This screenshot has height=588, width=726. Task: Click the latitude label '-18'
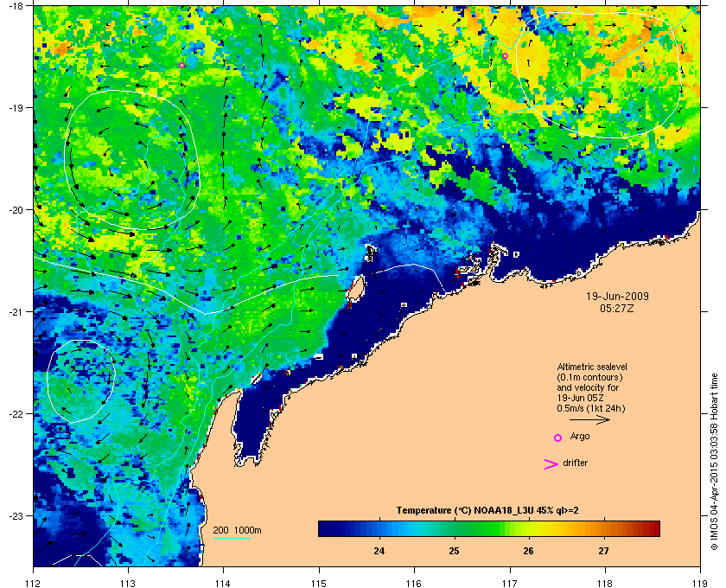(16, 5)
